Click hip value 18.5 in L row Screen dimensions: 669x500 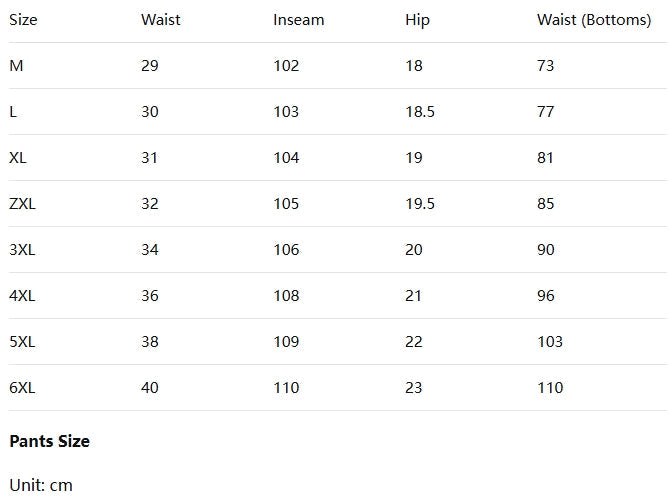point(420,112)
